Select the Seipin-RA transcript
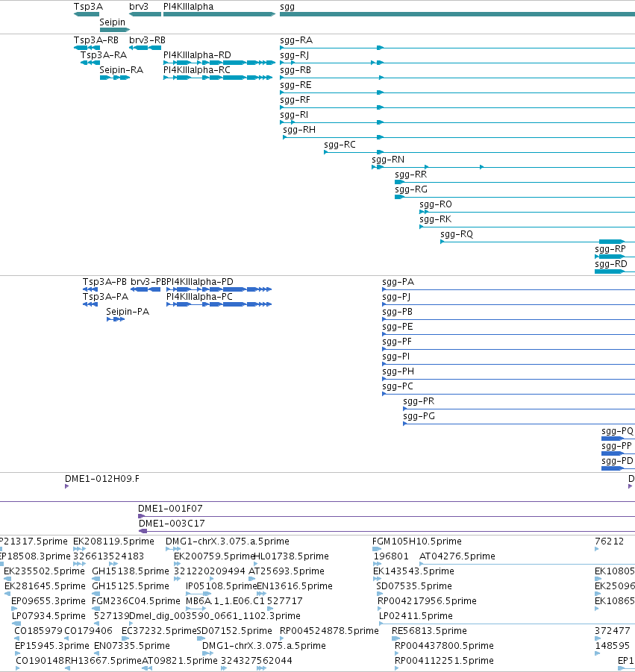635x672 pixels. point(114,78)
